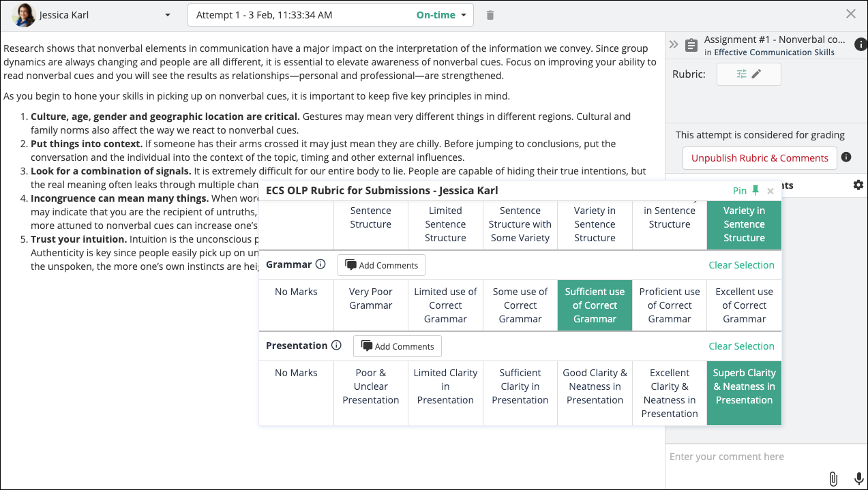The height and width of the screenshot is (490, 868).
Task: Close the grading view with the top X
Action: [x=851, y=14]
